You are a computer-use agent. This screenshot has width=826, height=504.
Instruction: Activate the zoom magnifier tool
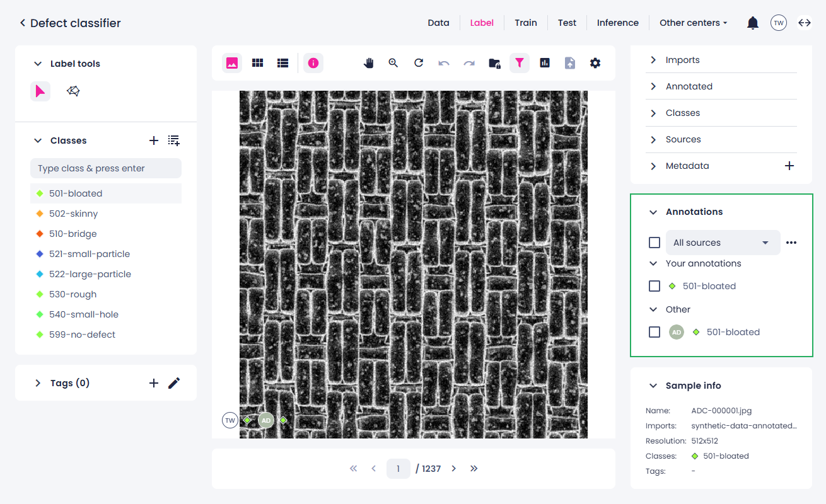[393, 63]
